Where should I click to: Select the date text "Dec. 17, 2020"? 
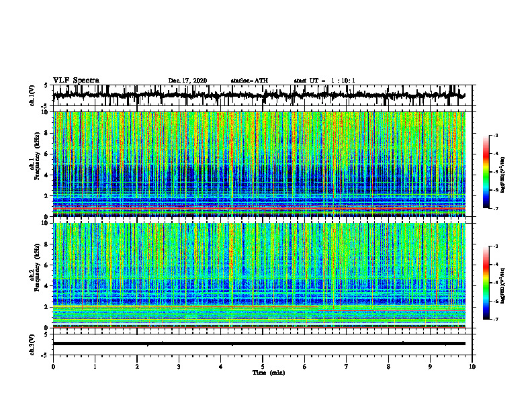point(187,81)
